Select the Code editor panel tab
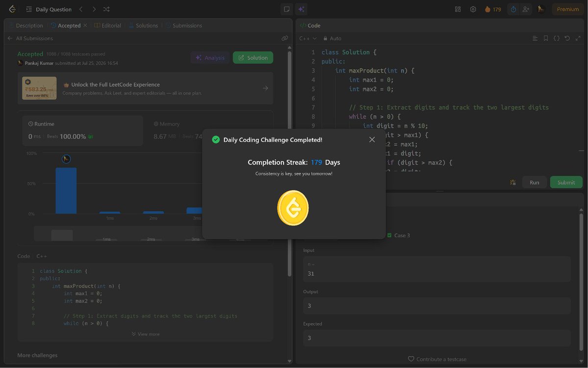 [x=310, y=26]
